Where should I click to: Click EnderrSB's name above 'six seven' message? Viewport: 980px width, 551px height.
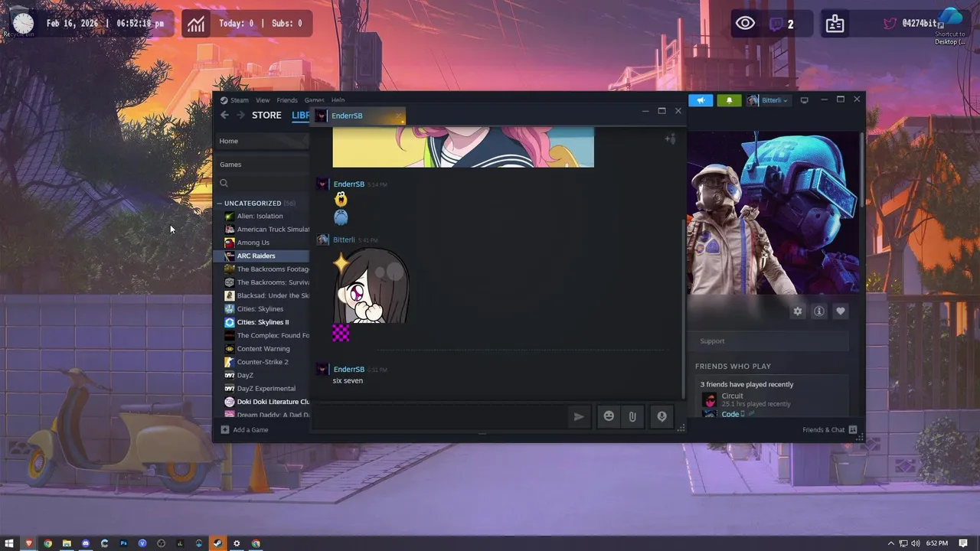click(348, 370)
